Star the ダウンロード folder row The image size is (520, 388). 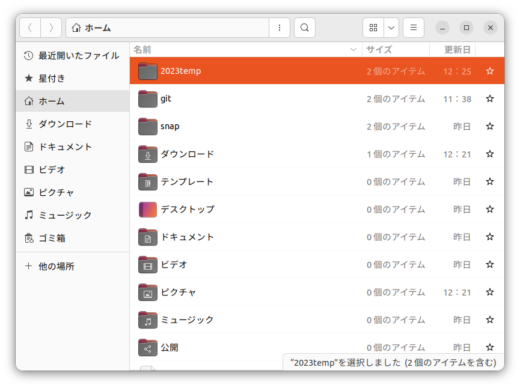click(490, 154)
